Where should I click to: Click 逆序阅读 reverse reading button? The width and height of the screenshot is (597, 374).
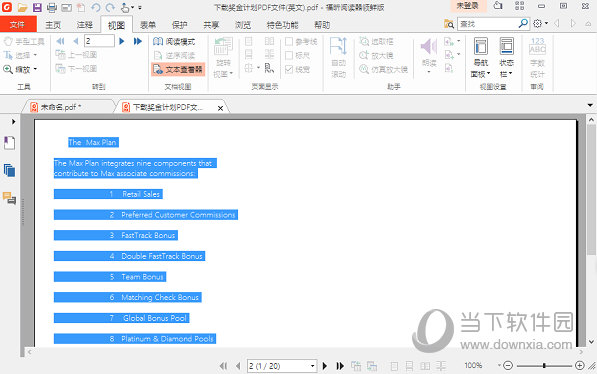pos(174,56)
